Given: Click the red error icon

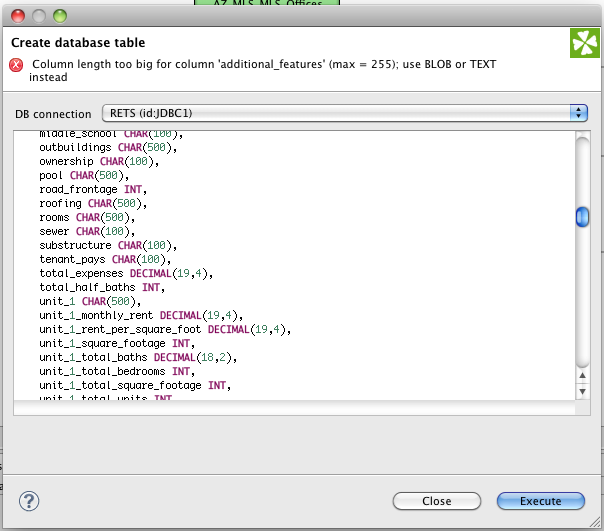Looking at the screenshot, I should point(16,65).
